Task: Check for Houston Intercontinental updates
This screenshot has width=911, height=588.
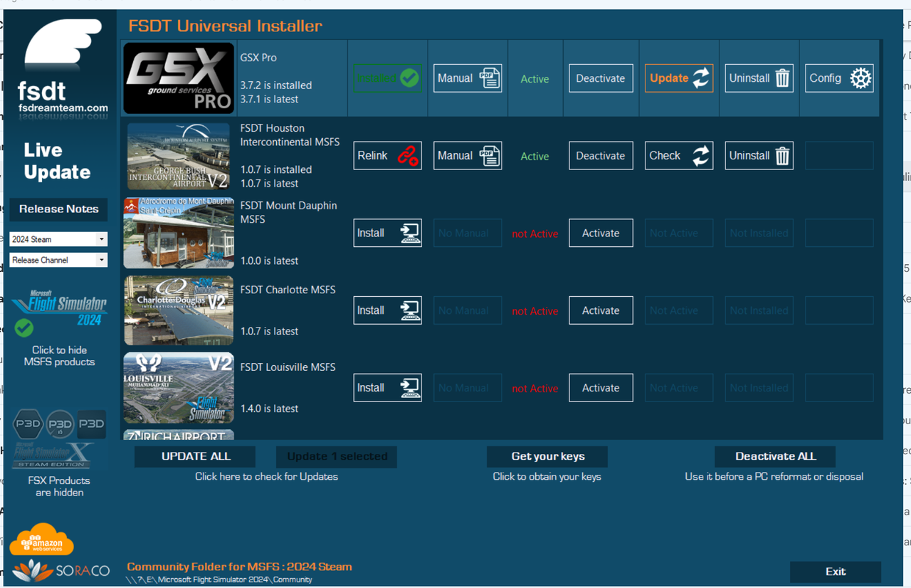Action: pyautogui.click(x=679, y=156)
